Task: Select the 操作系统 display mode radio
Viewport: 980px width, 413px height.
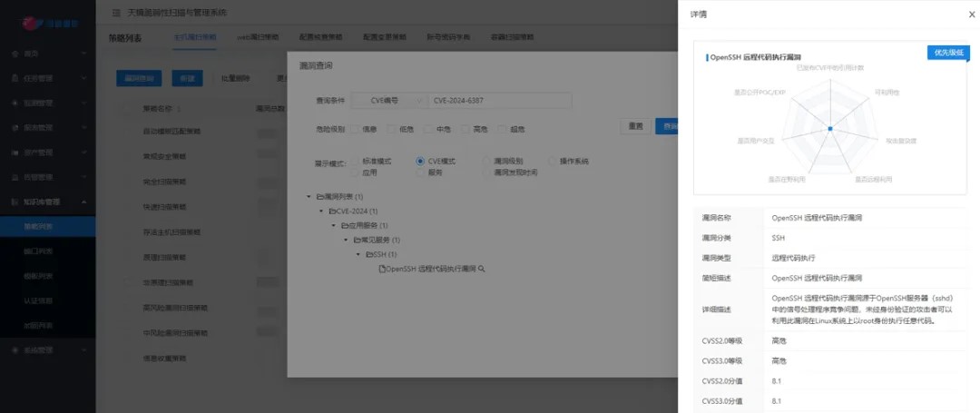Action: click(x=552, y=162)
